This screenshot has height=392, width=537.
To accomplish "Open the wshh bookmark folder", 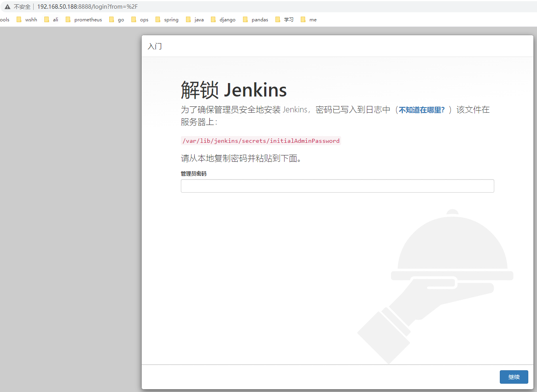I will [x=27, y=19].
